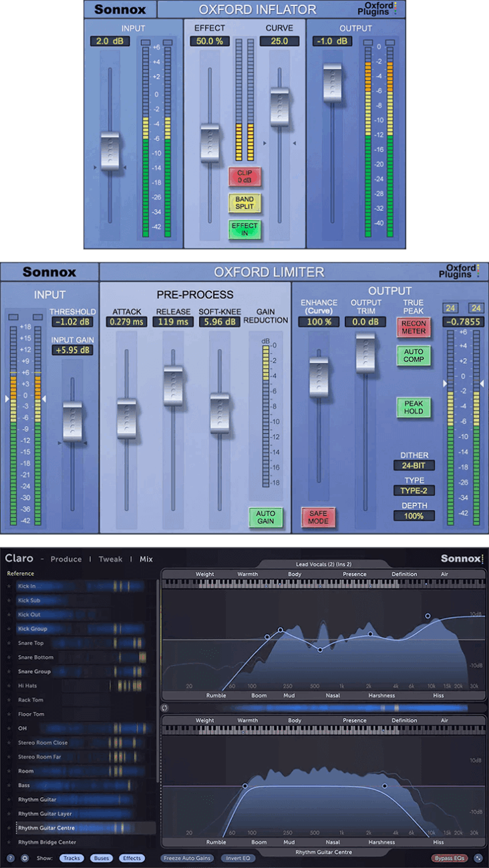Switch Claro to Produce view

[66, 559]
